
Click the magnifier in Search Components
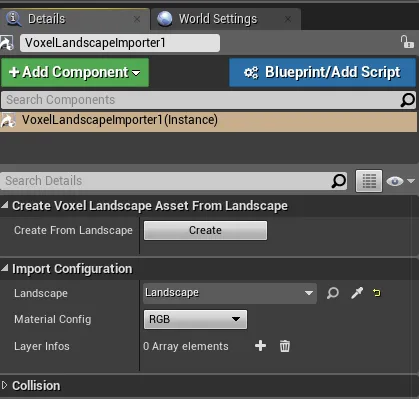point(408,100)
